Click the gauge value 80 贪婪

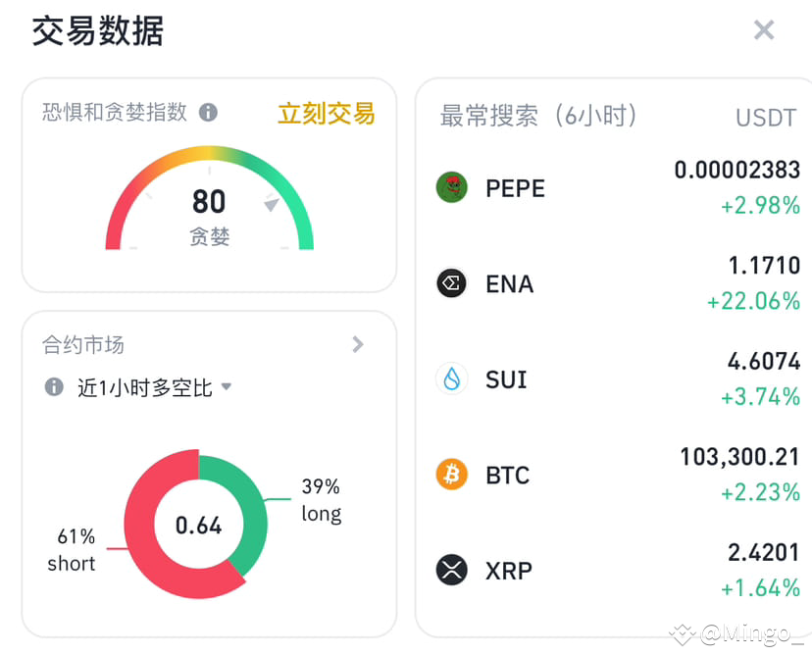(x=209, y=217)
